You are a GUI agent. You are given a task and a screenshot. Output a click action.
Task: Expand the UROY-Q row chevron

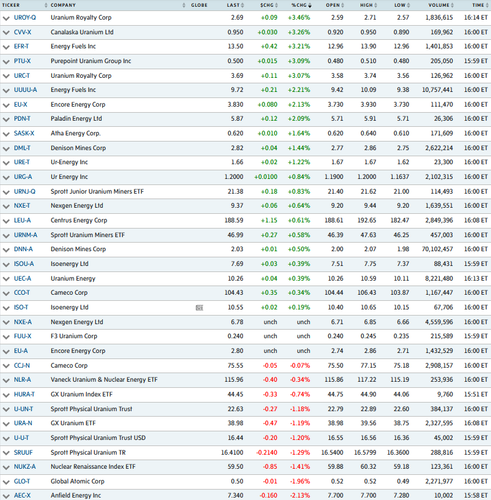(6, 18)
